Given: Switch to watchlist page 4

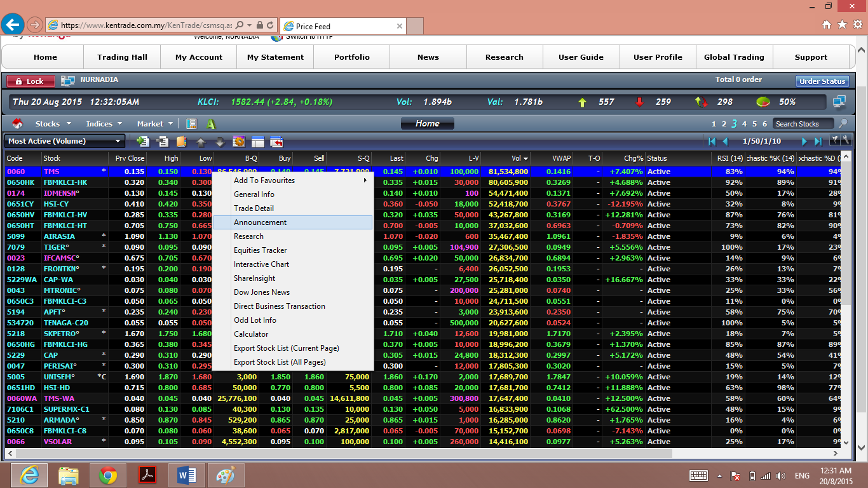Looking at the screenshot, I should [x=745, y=124].
